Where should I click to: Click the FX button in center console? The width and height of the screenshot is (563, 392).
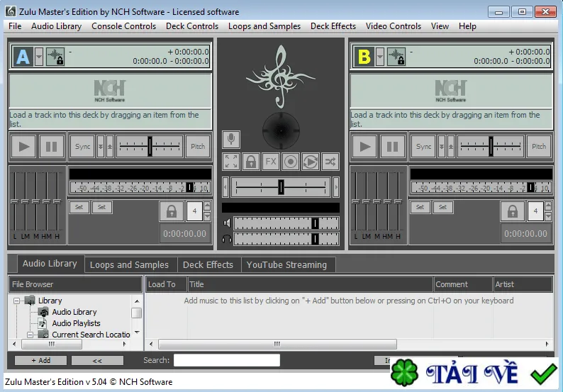click(x=271, y=162)
